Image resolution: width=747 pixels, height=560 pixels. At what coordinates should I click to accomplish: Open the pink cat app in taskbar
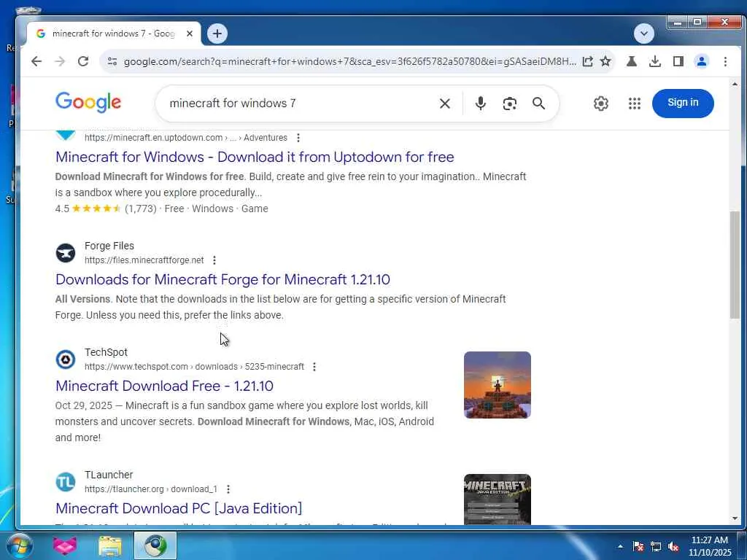[65, 545]
